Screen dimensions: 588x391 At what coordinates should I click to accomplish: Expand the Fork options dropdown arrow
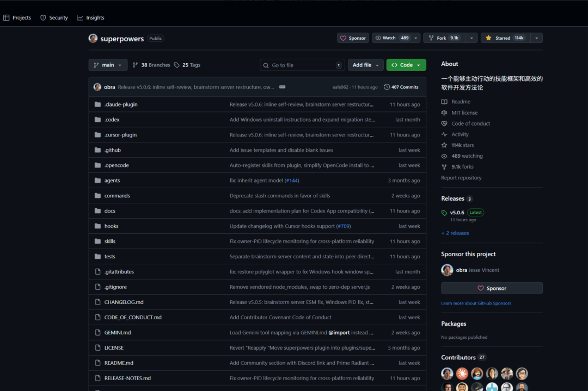pos(471,38)
